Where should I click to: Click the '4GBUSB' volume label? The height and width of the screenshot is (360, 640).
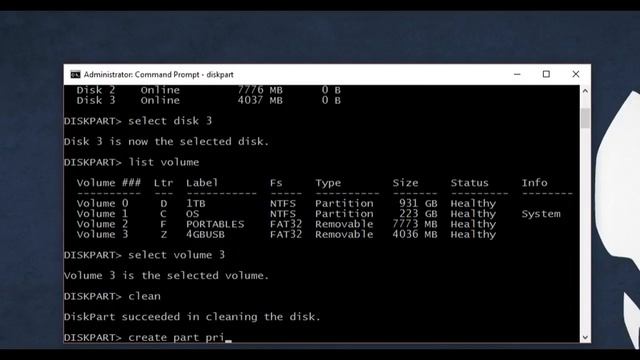tap(205, 234)
